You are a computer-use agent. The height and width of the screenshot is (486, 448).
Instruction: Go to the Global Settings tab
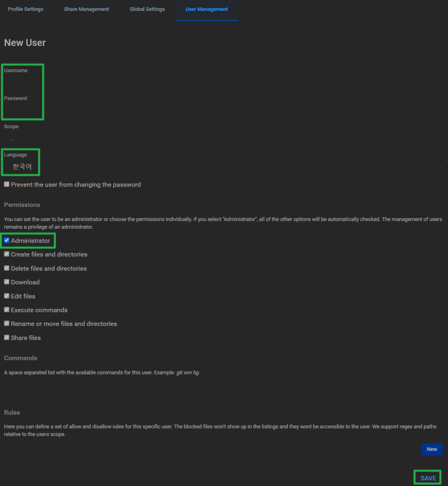click(147, 9)
